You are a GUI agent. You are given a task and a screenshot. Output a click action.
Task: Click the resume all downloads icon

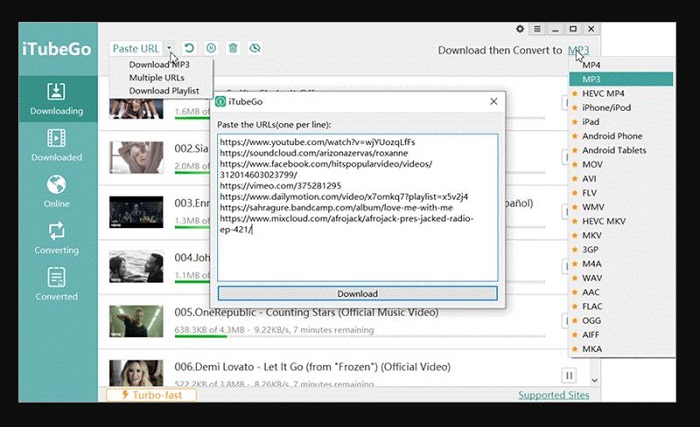coord(189,48)
